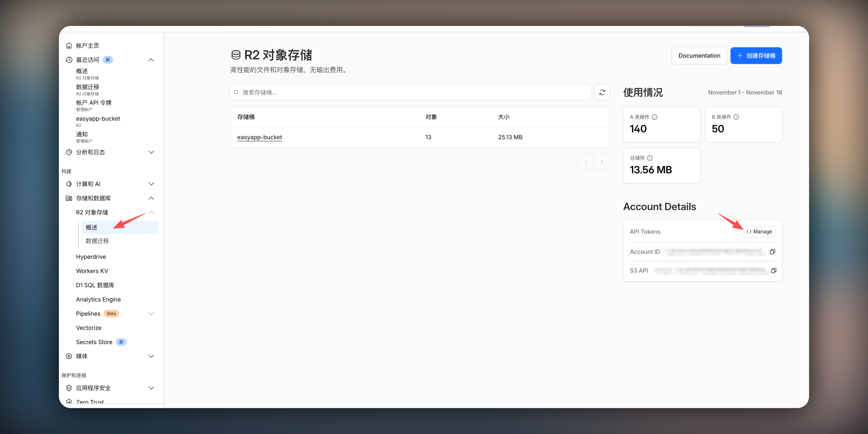The image size is (868, 434).
Task: Expand the 分析和日志 menu
Action: tap(151, 152)
